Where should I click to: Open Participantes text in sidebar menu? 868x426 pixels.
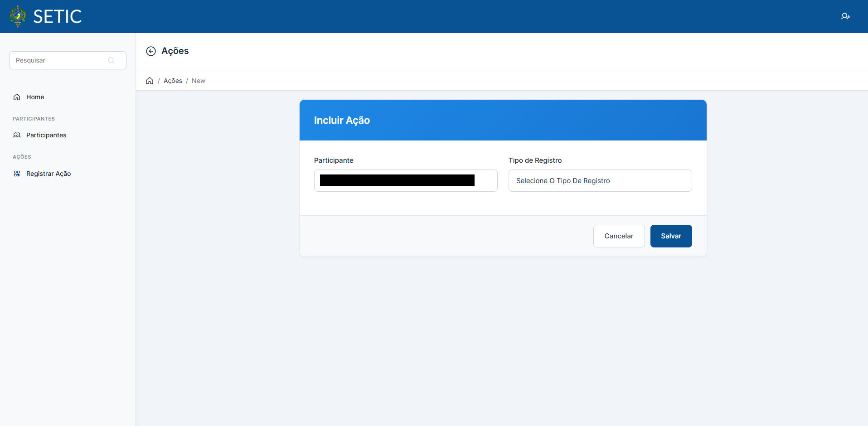(46, 135)
